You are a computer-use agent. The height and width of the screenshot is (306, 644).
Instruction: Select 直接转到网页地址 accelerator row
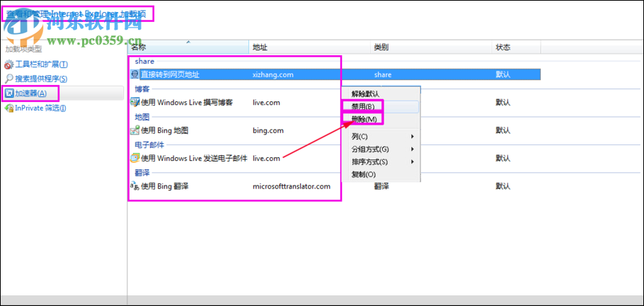(334, 74)
